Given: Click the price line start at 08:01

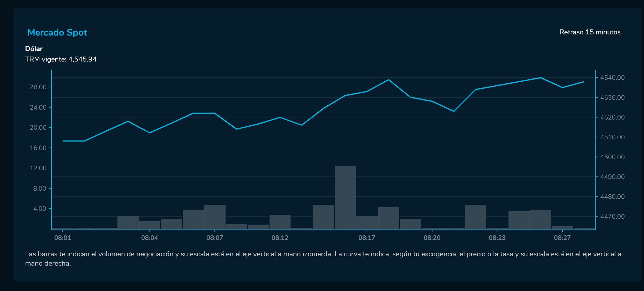Looking at the screenshot, I should pos(63,141).
